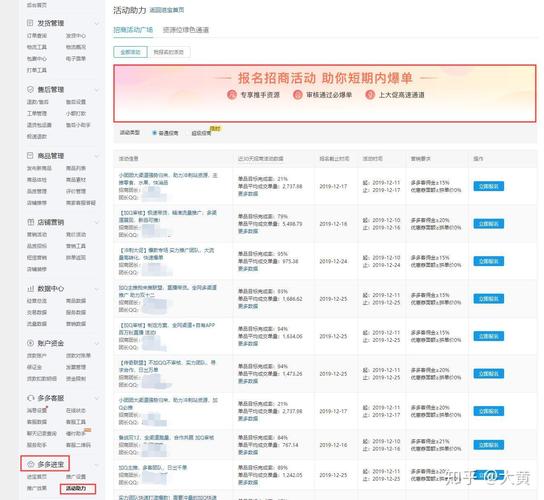Collapse the 发货管理 chevron arrow
544x500 pixels.
(96, 24)
